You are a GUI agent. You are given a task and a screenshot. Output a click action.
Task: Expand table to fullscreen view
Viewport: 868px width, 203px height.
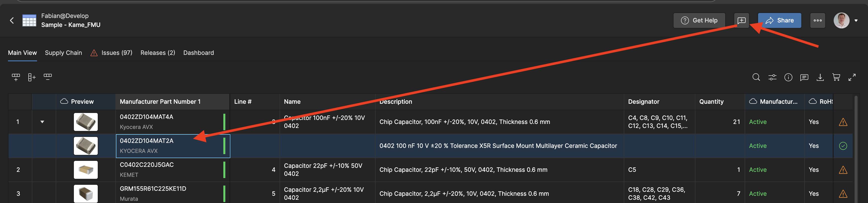click(852, 77)
